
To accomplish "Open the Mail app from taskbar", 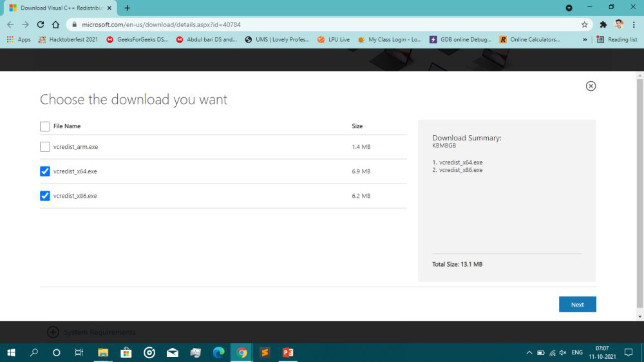I will [173, 352].
